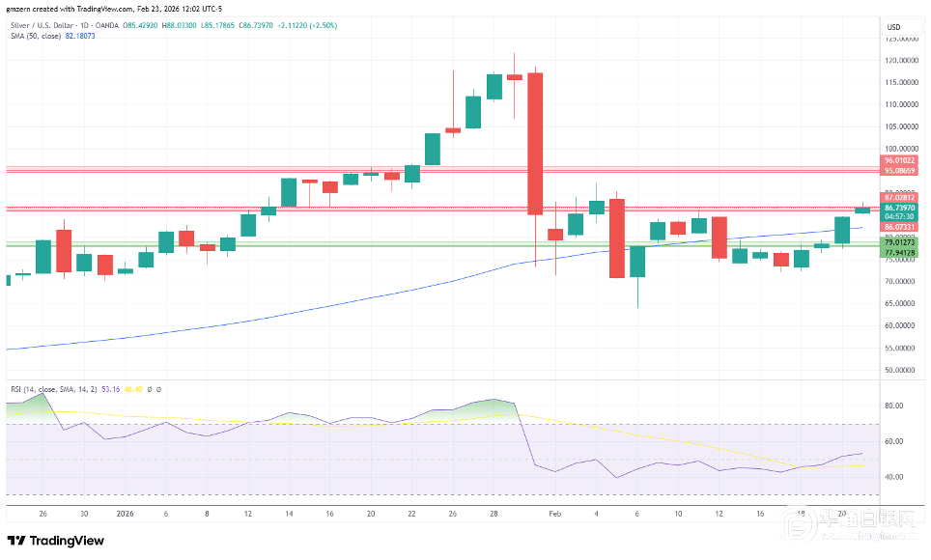The width and height of the screenshot is (931, 560).
Task: Click the 04:57:30 countdown timer label
Action: click(x=898, y=217)
